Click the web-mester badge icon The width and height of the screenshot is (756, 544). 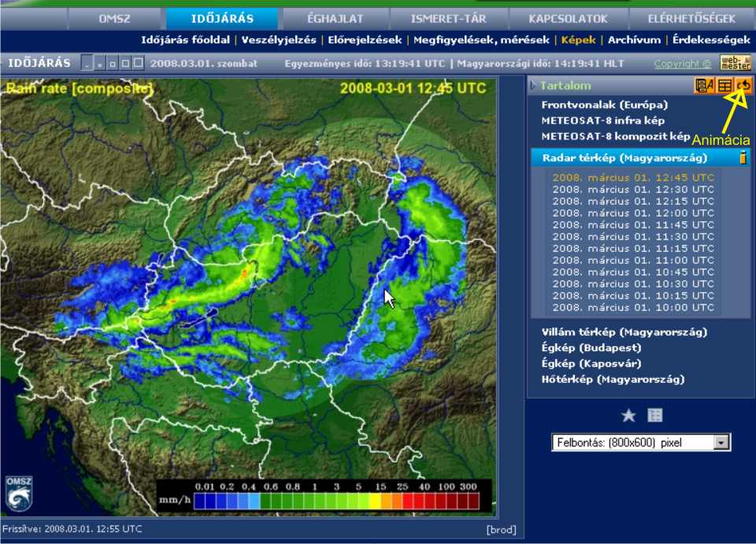pos(736,63)
